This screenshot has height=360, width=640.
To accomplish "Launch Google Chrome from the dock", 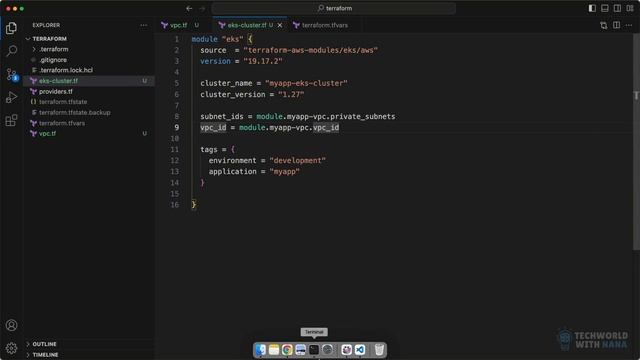I will 287,350.
